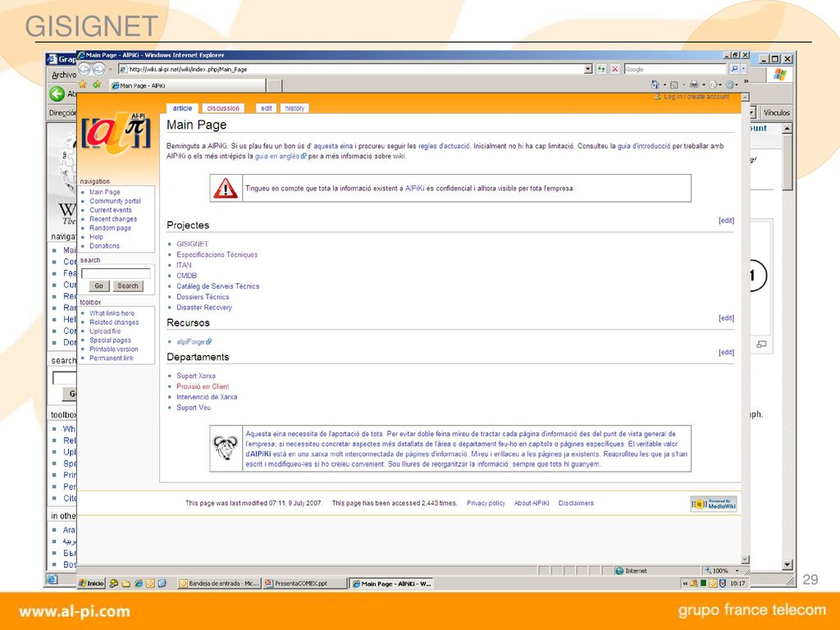Click the Search button in sidebar

127,286
